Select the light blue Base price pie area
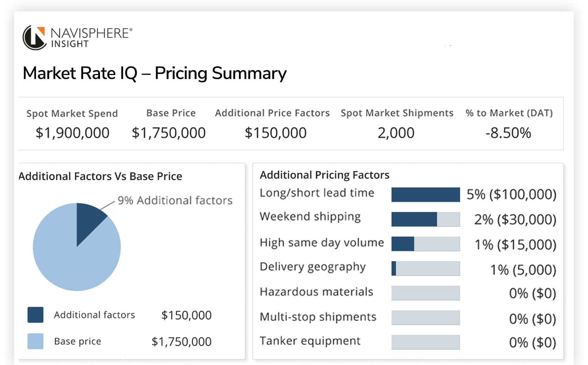The image size is (588, 365). (70, 263)
